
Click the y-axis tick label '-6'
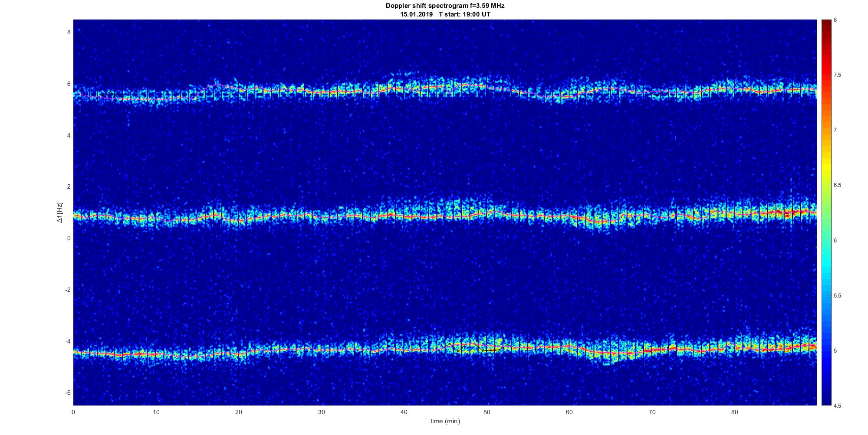tap(68, 392)
